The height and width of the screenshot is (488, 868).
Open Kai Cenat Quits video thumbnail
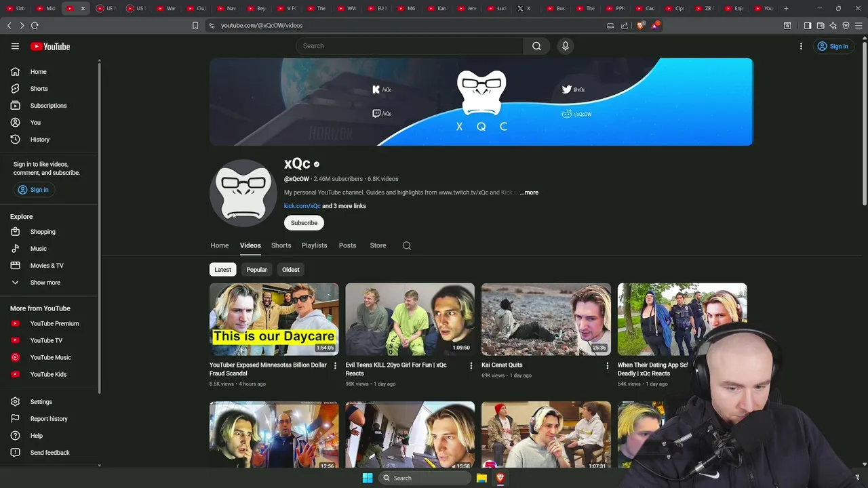pos(546,319)
